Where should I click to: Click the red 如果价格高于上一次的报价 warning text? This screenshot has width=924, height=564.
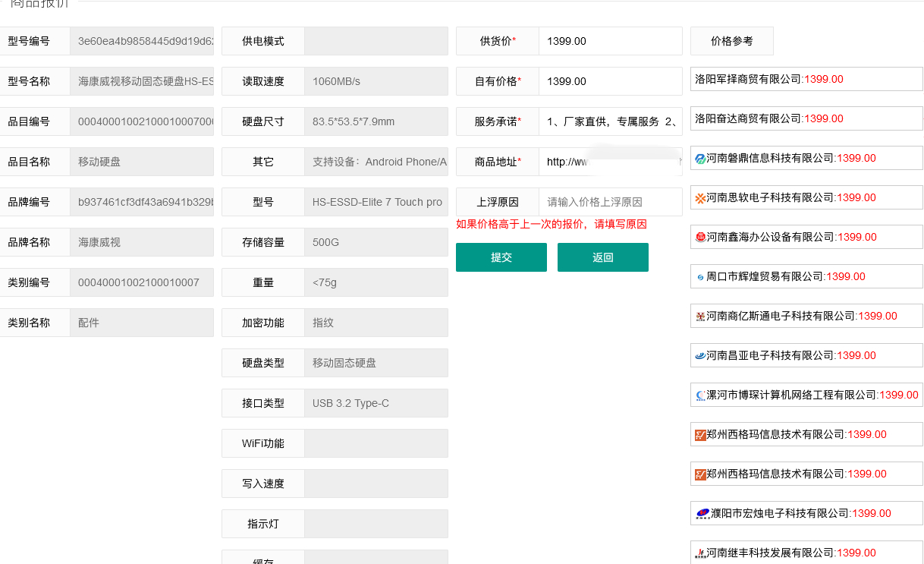[x=552, y=224]
